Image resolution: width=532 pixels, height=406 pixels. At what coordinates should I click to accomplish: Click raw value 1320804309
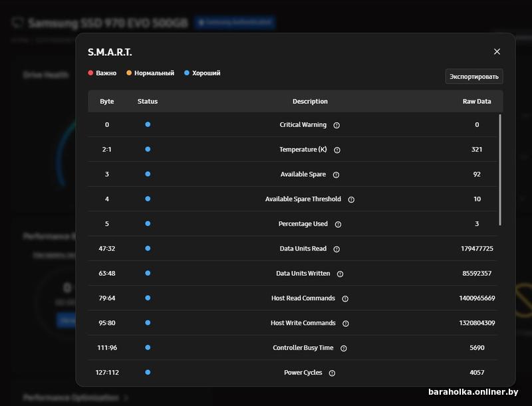[477, 323]
